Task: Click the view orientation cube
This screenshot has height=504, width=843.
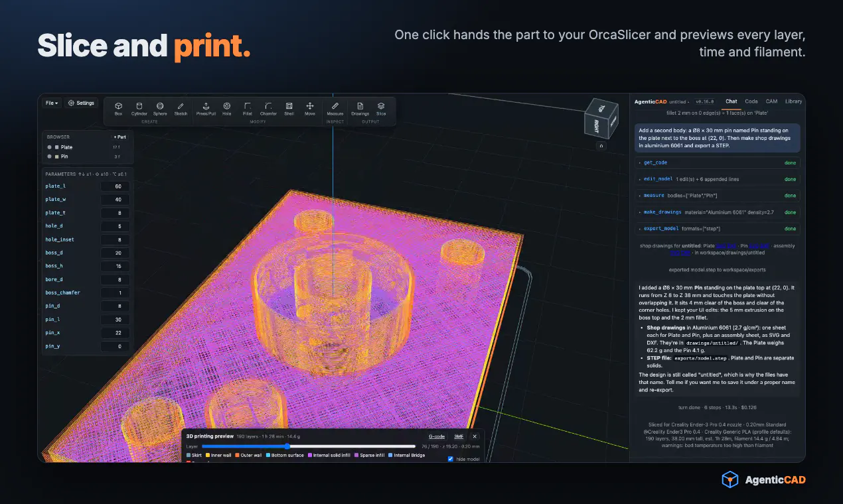Action: point(600,119)
